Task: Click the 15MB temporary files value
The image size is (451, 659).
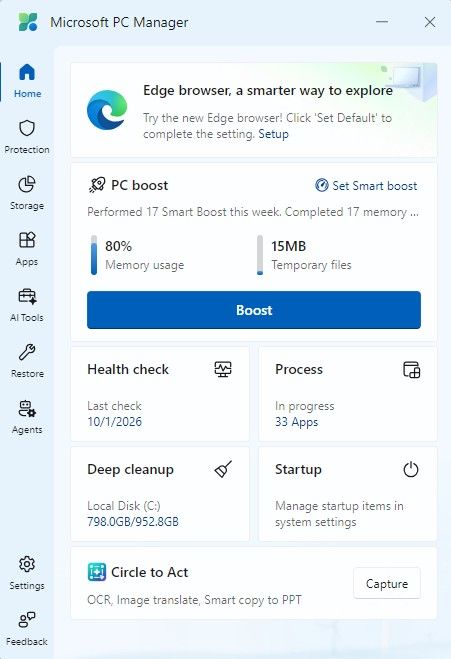Action: tap(288, 246)
